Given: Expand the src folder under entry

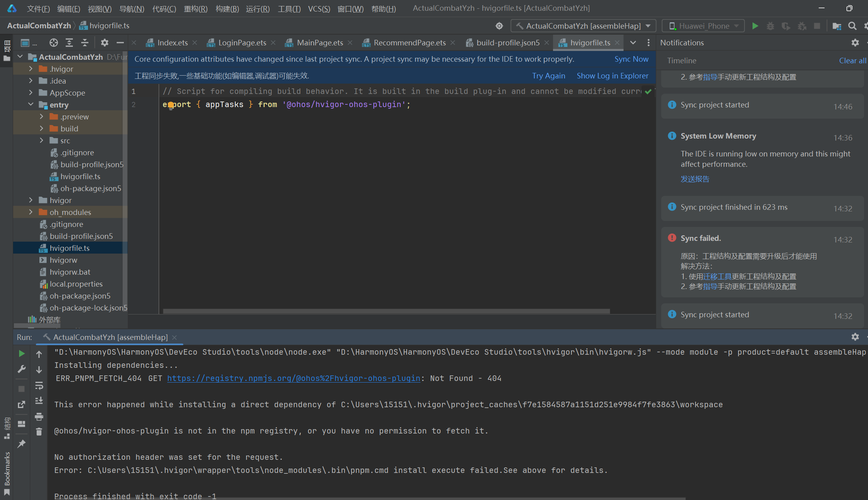Looking at the screenshot, I should (41, 141).
